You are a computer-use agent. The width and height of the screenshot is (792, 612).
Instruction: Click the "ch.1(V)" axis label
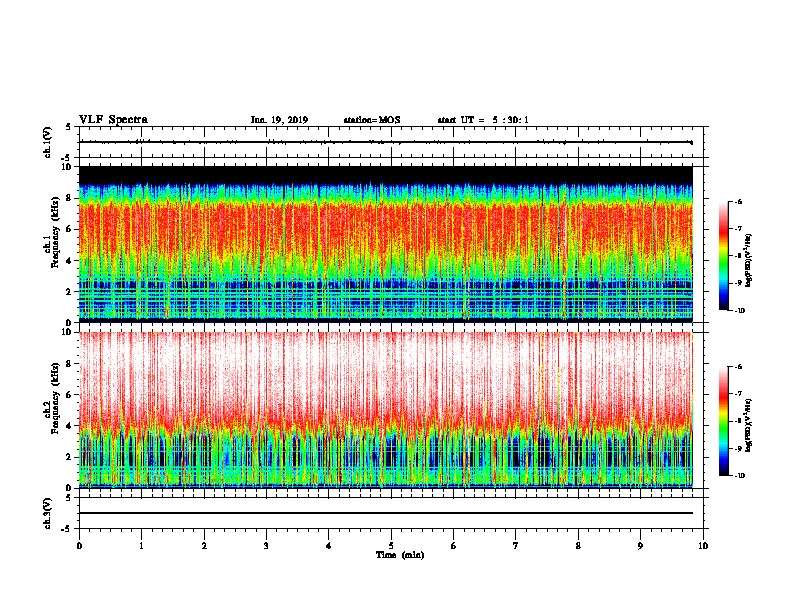pyautogui.click(x=48, y=142)
